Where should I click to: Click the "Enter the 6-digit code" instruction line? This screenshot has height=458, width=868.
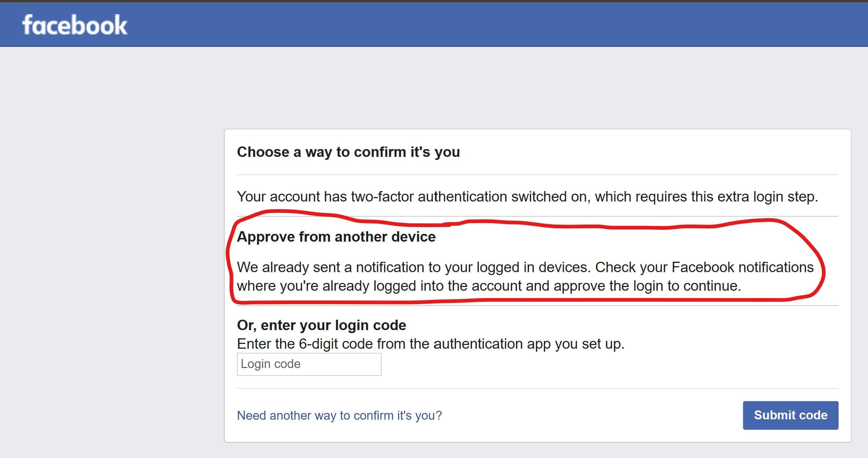(430, 344)
